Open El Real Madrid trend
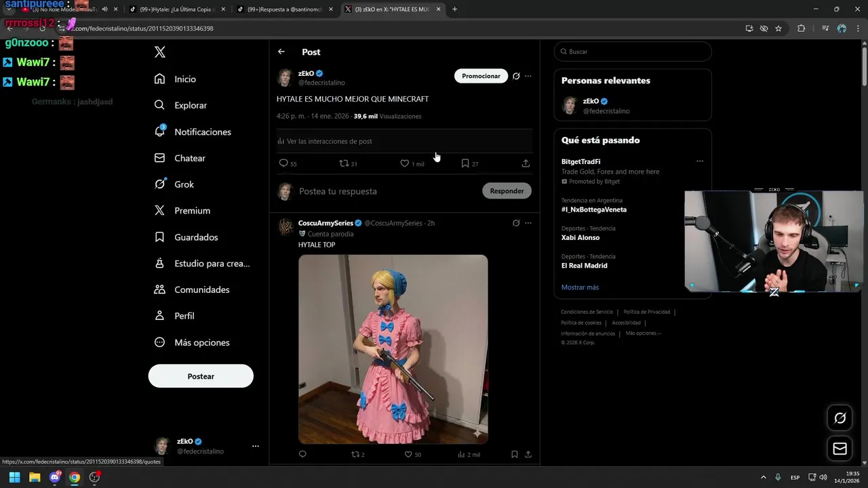The height and width of the screenshot is (488, 868). point(585,266)
